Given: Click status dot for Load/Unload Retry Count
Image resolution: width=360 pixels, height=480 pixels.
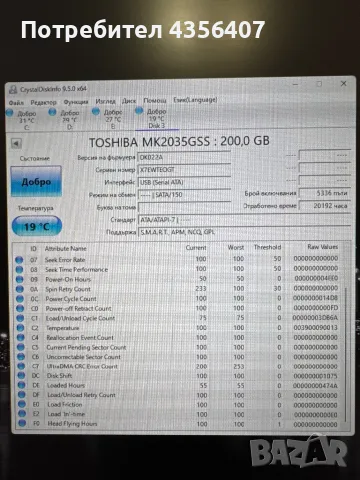Looking at the screenshot, I should pyautogui.click(x=22, y=395).
